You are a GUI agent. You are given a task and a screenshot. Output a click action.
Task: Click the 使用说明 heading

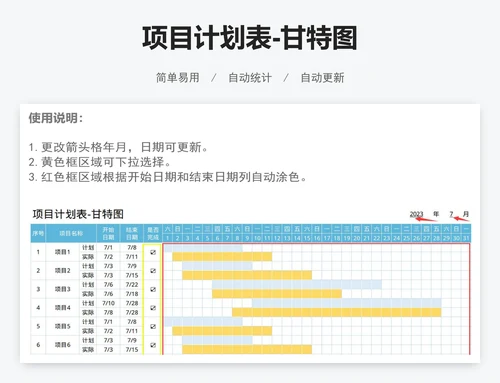coord(55,118)
